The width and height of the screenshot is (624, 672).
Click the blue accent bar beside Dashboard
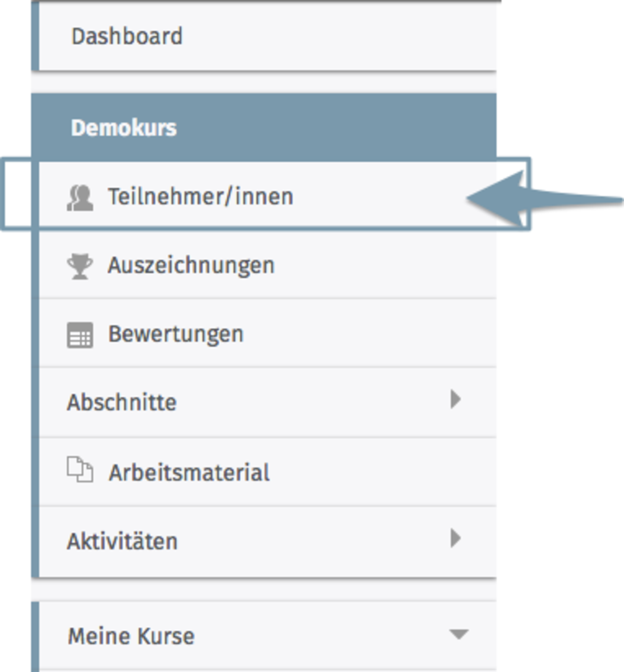pos(35,36)
